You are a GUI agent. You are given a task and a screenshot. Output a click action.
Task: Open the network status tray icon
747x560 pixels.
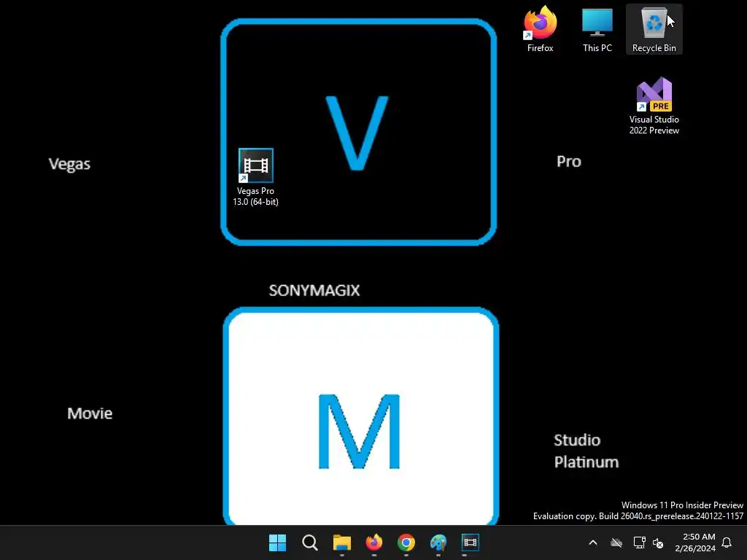tap(639, 542)
